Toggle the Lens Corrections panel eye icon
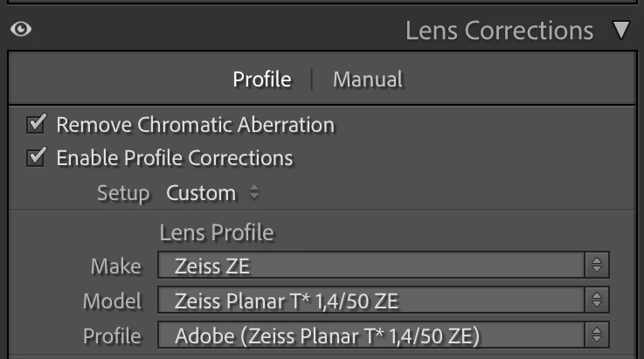 point(21,29)
